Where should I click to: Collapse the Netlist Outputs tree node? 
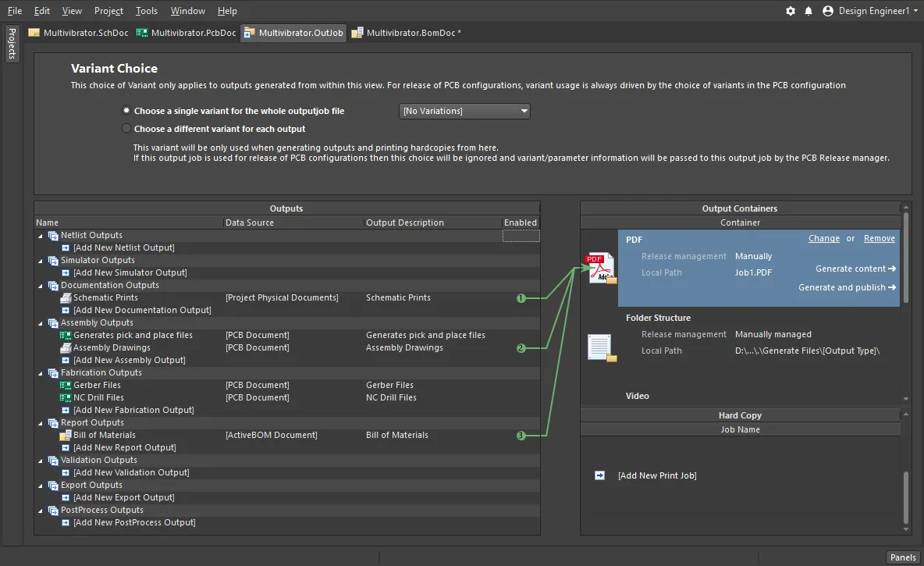[40, 236]
